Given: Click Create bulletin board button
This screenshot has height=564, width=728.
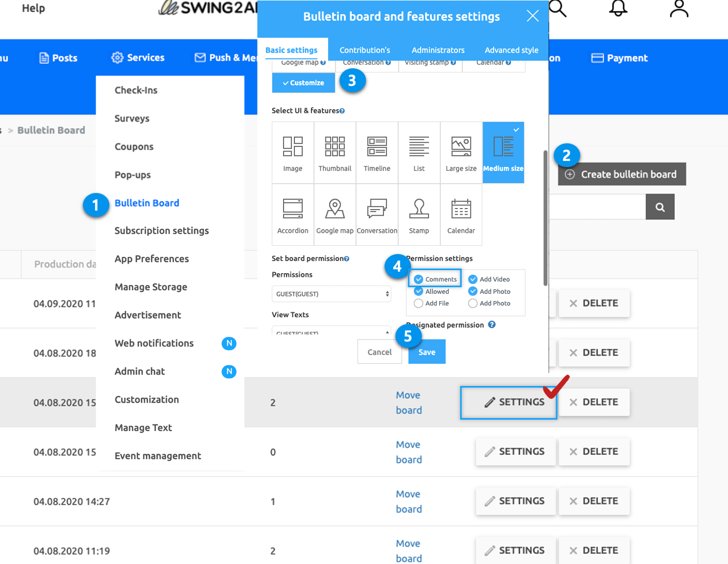Looking at the screenshot, I should coord(622,174).
